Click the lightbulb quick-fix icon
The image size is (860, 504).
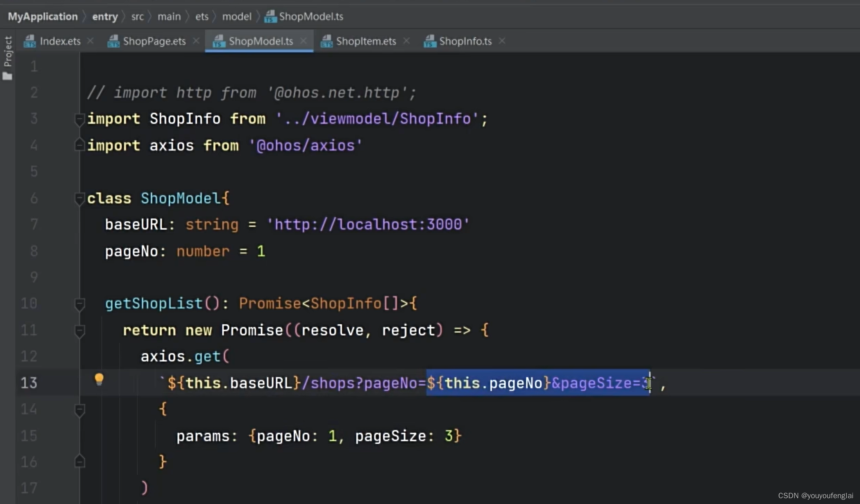99,379
